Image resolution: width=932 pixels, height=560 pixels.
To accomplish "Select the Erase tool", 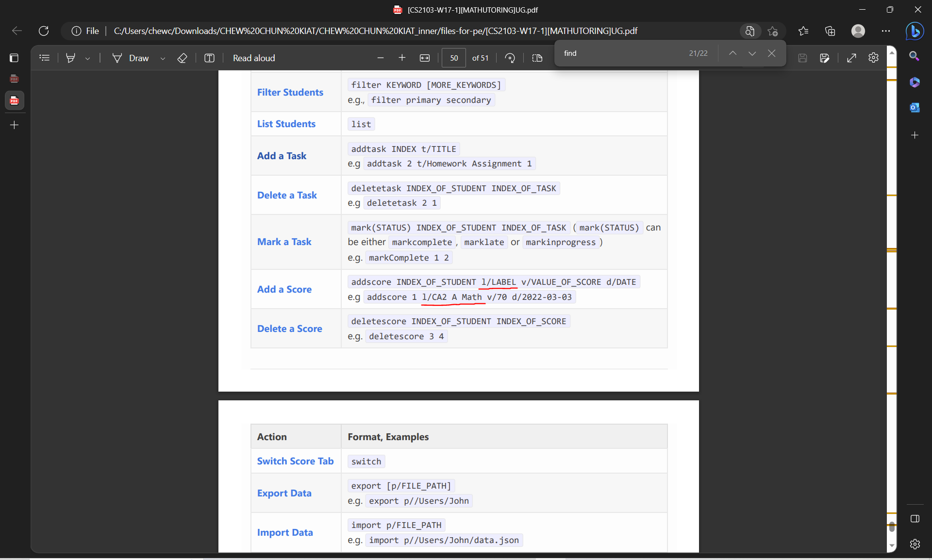I will tap(182, 58).
